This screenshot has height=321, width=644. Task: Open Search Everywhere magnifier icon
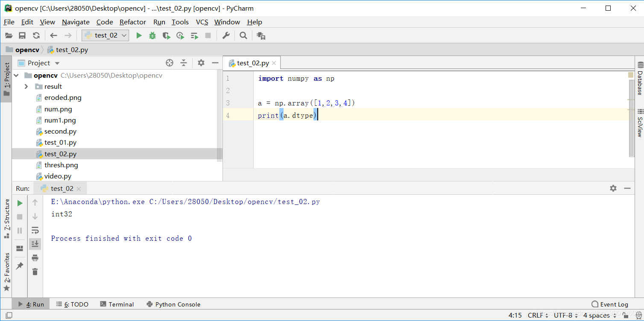(243, 35)
